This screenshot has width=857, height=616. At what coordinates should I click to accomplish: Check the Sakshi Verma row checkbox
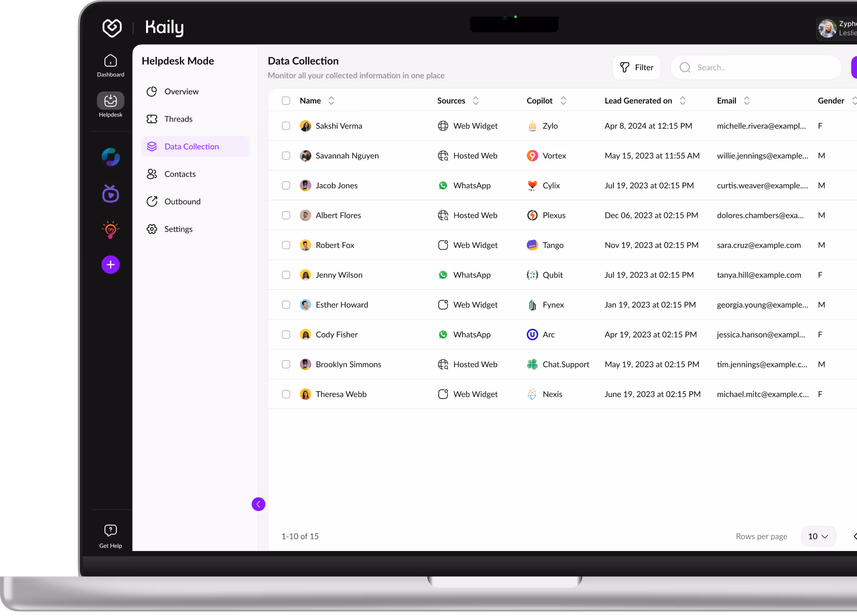click(286, 126)
